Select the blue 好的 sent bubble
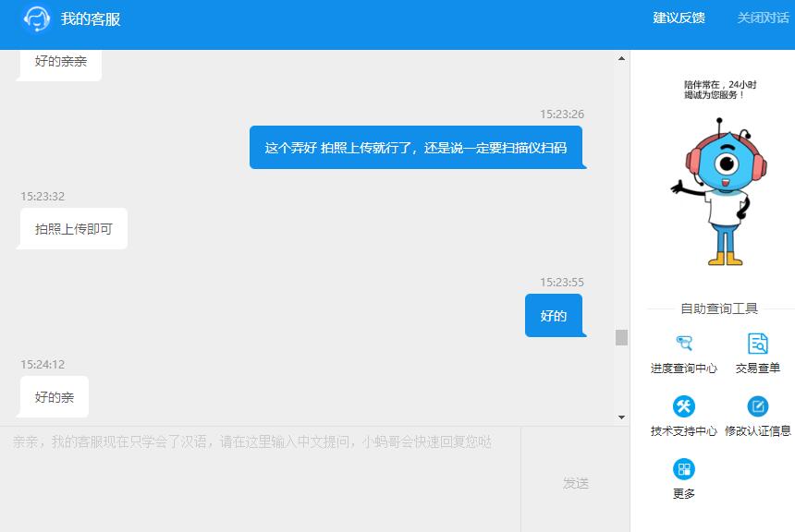Screen dimensions: 795x532 (556, 316)
